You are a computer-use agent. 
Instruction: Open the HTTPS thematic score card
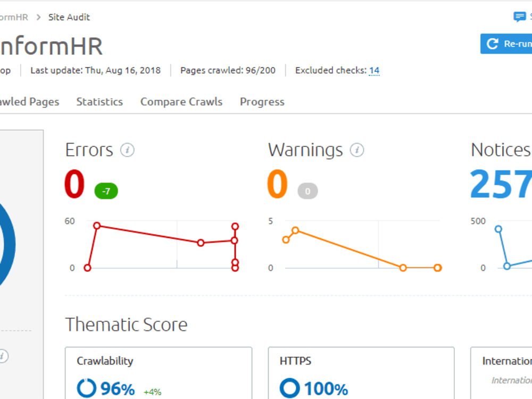[x=361, y=373]
